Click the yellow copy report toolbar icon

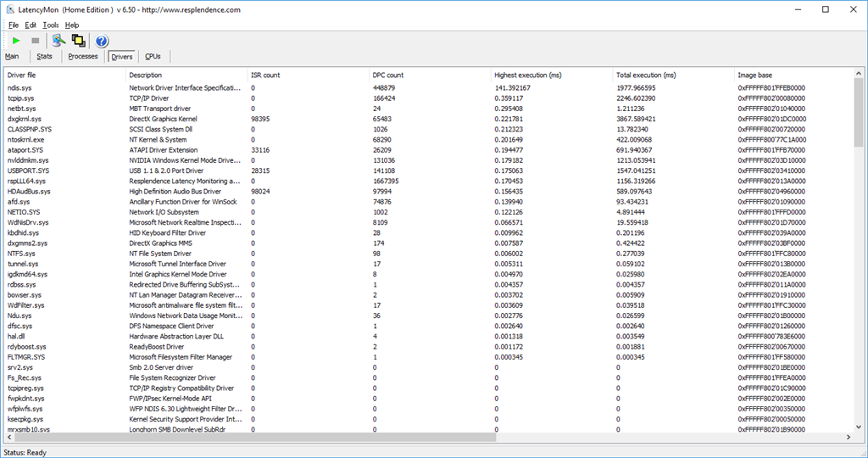tap(79, 41)
